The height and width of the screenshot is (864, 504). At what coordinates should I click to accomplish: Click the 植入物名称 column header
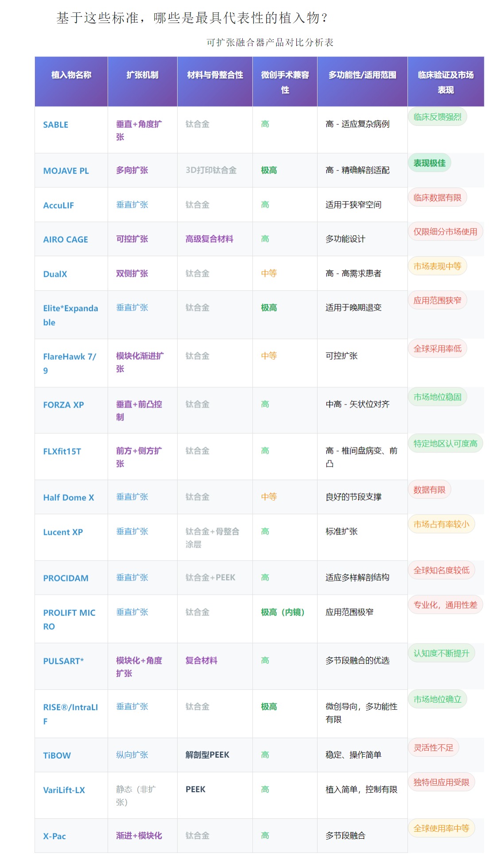click(71, 75)
